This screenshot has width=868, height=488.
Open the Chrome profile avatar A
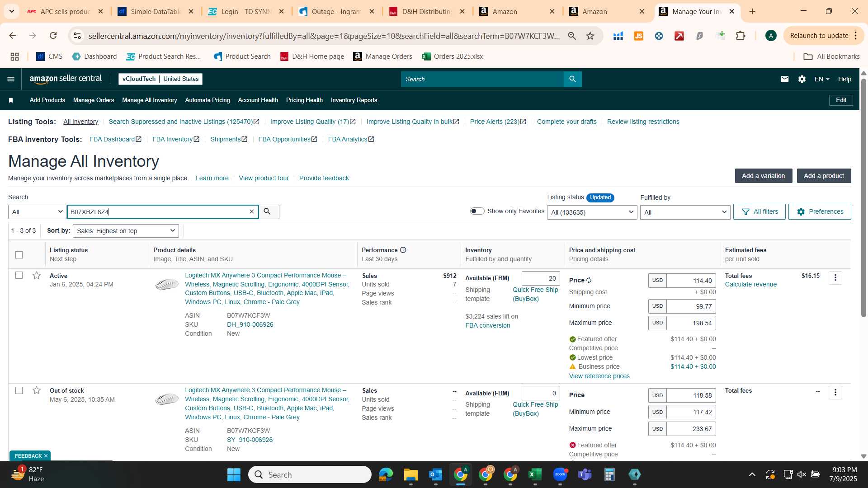[x=771, y=36]
